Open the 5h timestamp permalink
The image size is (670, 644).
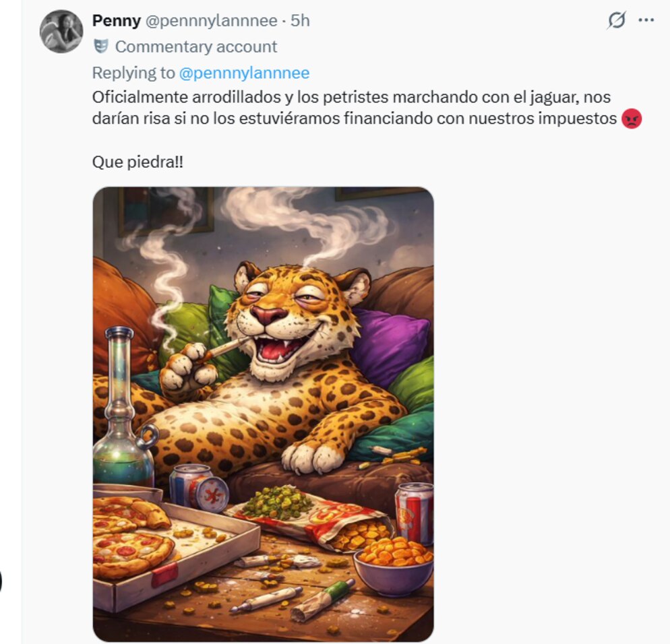(x=300, y=21)
